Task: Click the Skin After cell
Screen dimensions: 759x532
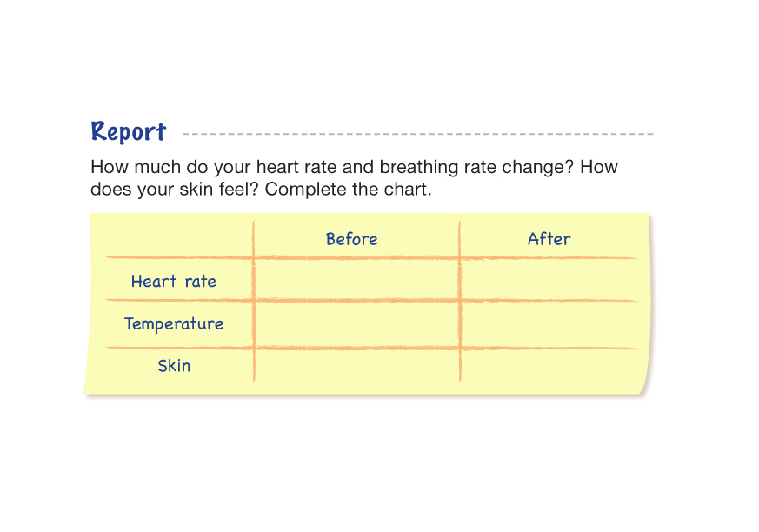Action: point(549,366)
